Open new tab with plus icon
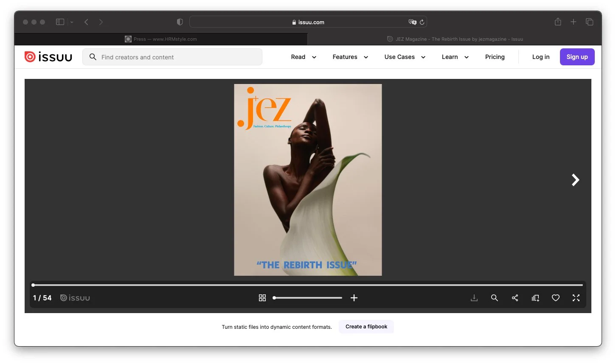Image resolution: width=616 pixels, height=364 pixels. pos(574,22)
